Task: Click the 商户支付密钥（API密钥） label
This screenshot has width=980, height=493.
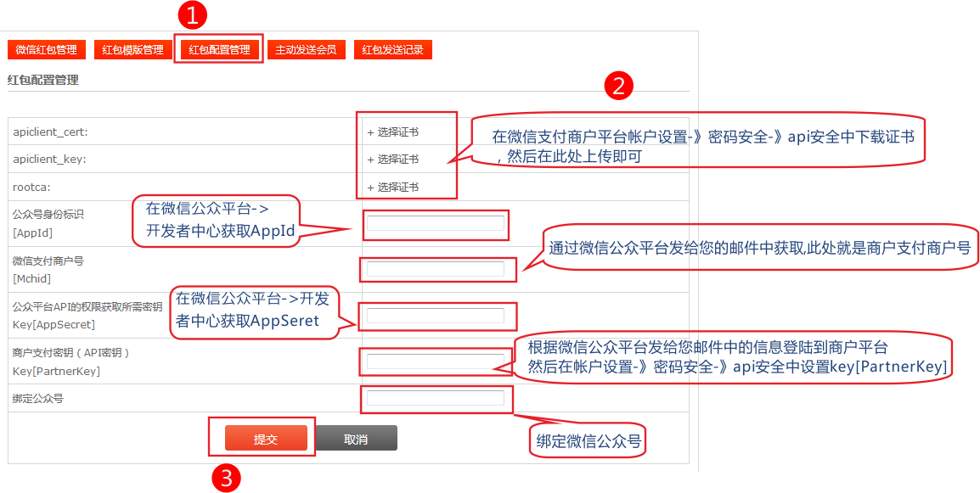Action: [x=71, y=352]
